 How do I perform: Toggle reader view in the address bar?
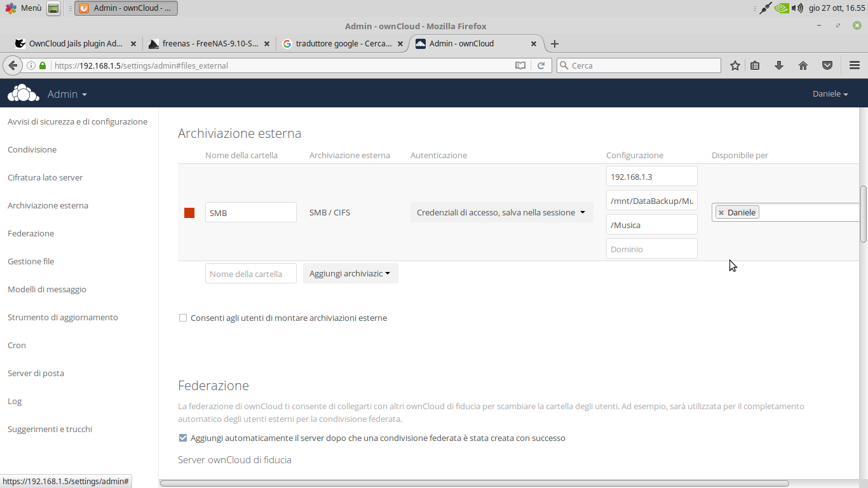coord(520,65)
